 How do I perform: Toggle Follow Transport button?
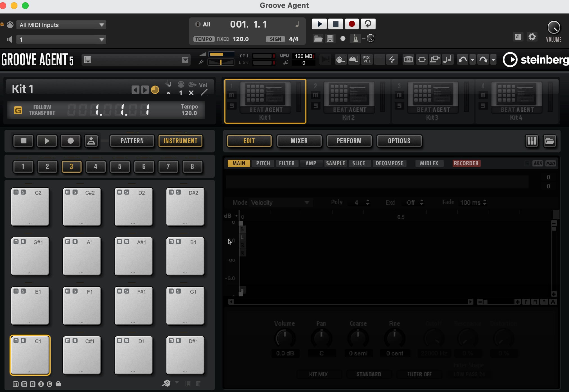[18, 110]
